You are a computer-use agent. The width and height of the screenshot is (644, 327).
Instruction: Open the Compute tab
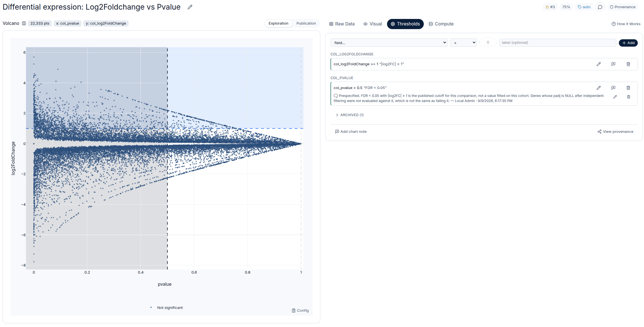tap(441, 24)
